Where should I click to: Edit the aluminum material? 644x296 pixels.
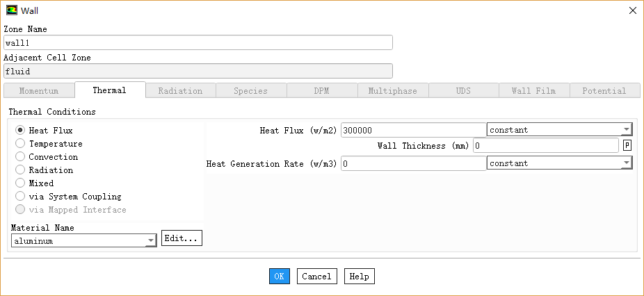[x=182, y=239]
